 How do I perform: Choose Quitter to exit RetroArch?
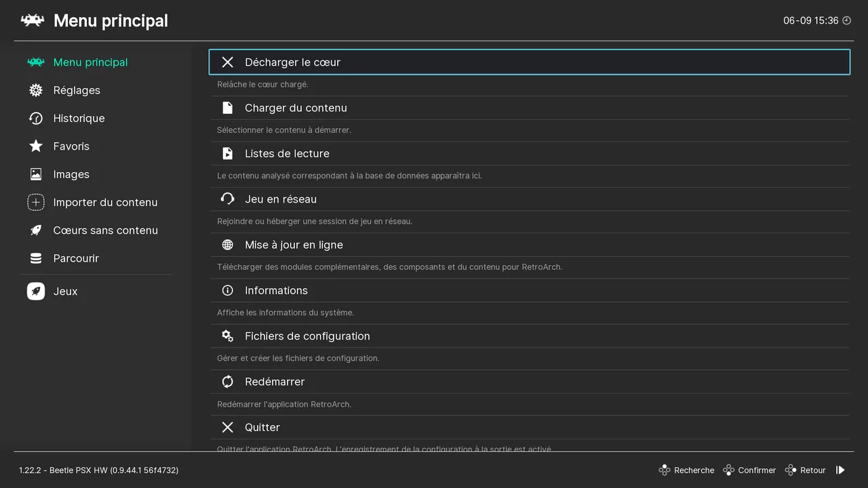pyautogui.click(x=529, y=427)
